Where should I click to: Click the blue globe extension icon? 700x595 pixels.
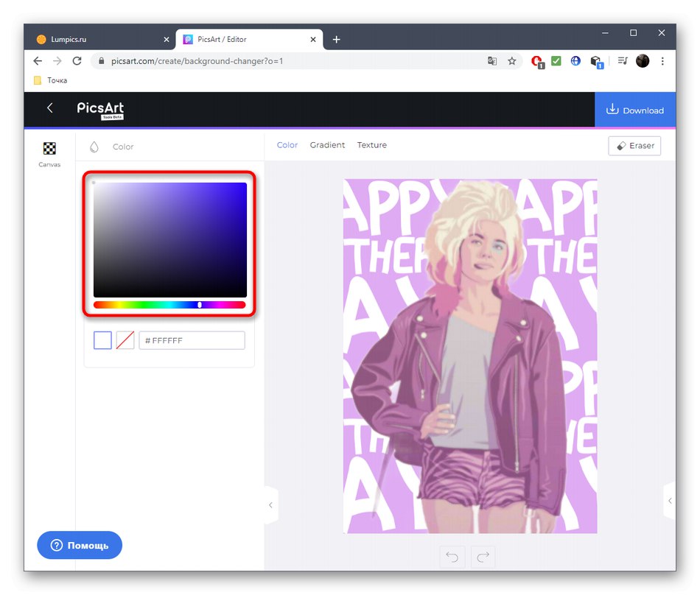(576, 60)
